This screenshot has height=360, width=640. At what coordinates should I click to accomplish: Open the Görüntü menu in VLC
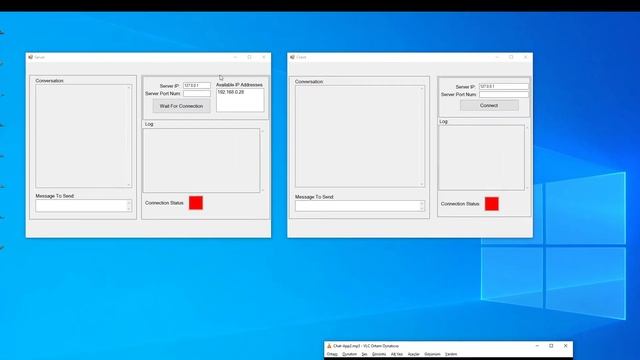[x=379, y=354]
